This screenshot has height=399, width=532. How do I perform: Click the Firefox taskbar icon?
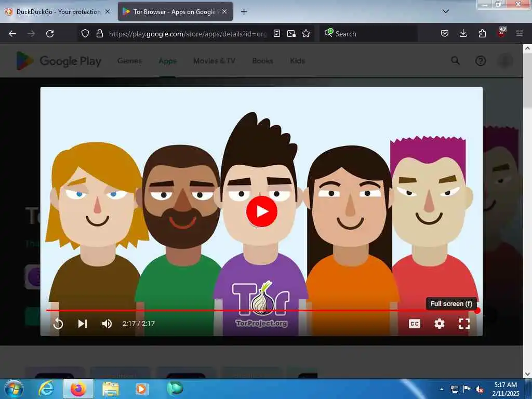78,389
